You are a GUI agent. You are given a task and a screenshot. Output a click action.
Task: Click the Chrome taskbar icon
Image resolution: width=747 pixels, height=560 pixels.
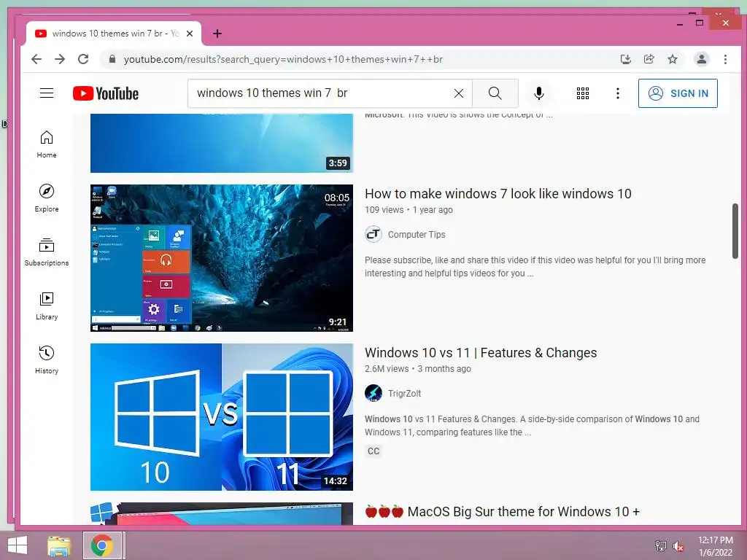click(102, 545)
